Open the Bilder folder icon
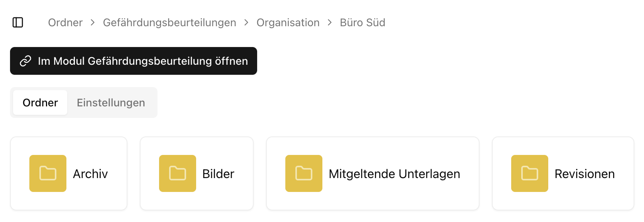Image resolution: width=644 pixels, height=222 pixels. click(178, 173)
